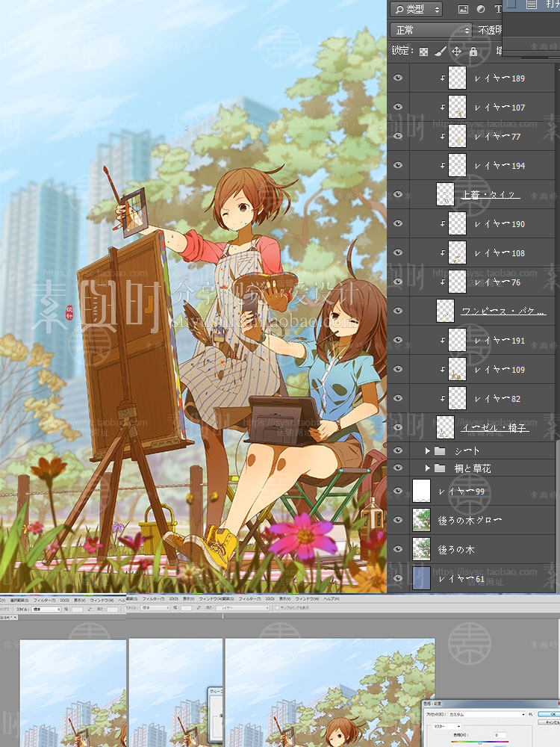This screenshot has width=560, height=747.
Task: Hide the 上着・タイツ layer
Action: coord(398,194)
